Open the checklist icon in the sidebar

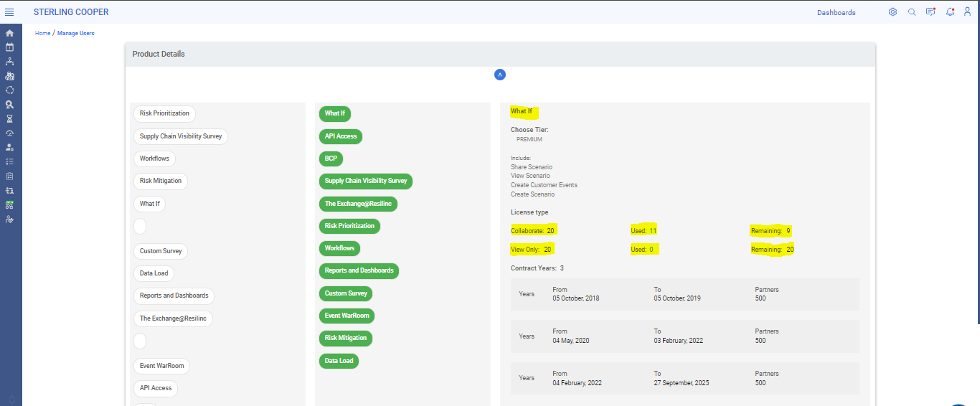coord(9,161)
